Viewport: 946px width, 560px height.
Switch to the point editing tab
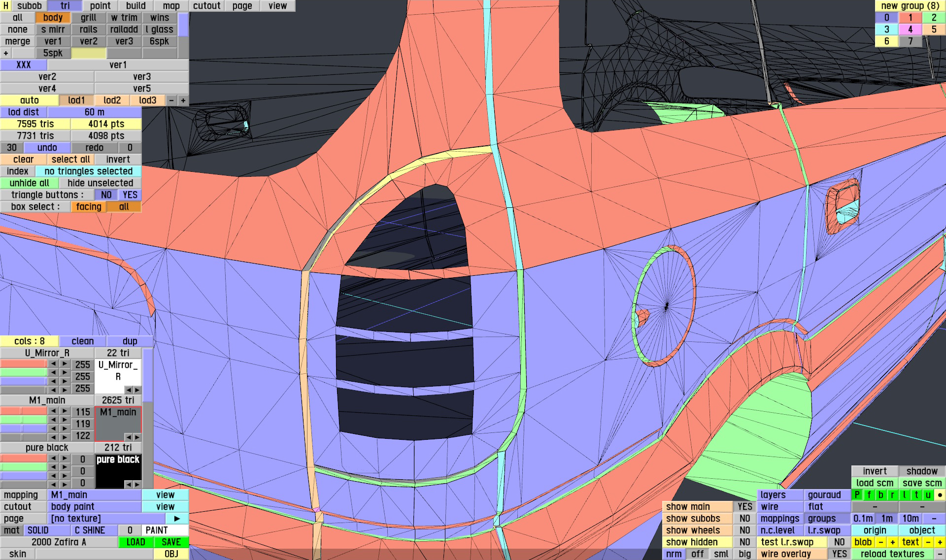point(100,6)
